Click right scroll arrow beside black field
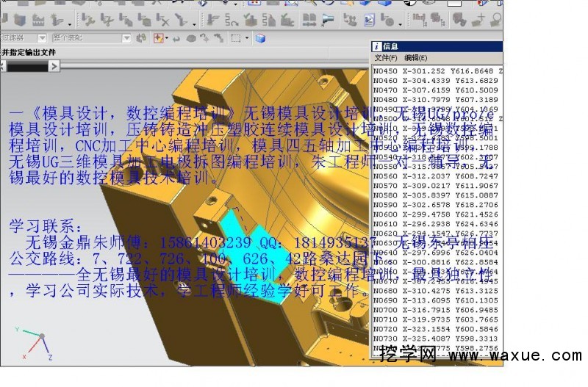The width and height of the screenshot is (588, 387). point(54,67)
